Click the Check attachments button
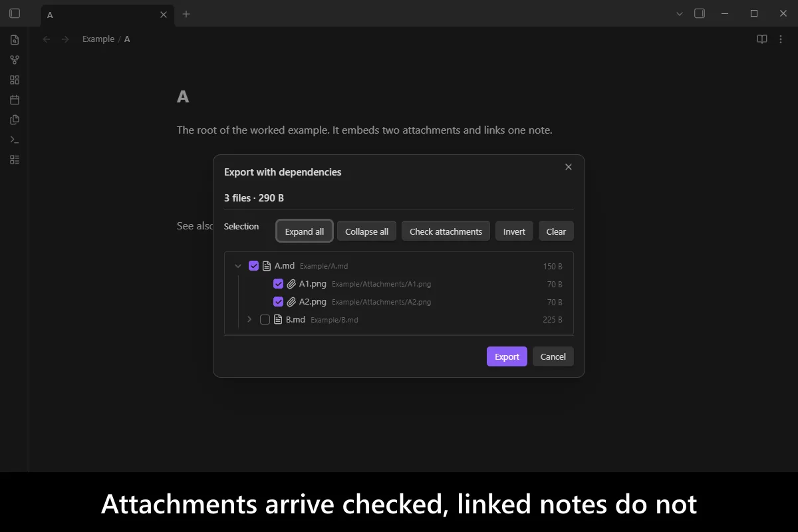Viewport: 798px width, 532px height. click(x=446, y=231)
